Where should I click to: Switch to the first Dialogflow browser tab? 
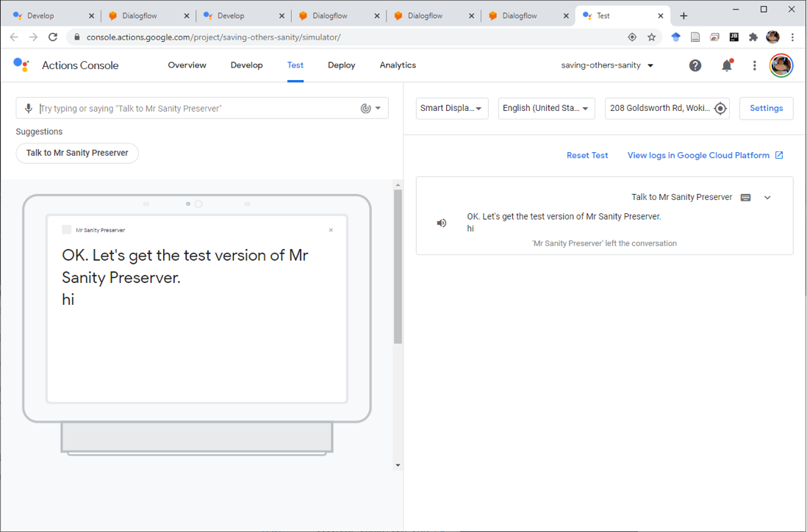[x=147, y=16]
